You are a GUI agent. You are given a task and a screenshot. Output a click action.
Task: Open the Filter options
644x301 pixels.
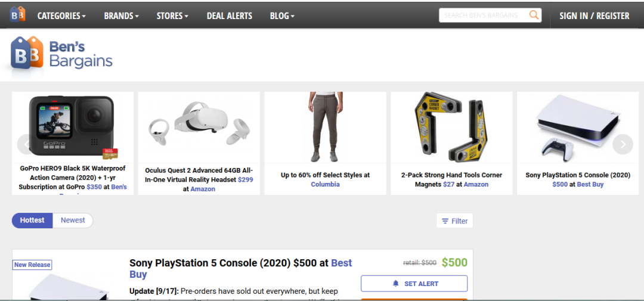(x=454, y=221)
